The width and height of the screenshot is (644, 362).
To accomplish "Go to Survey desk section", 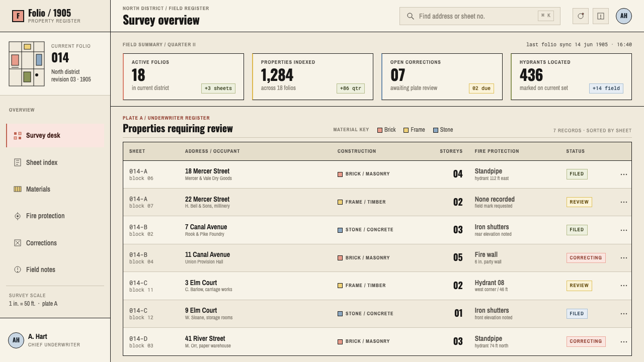I will pos(55,136).
